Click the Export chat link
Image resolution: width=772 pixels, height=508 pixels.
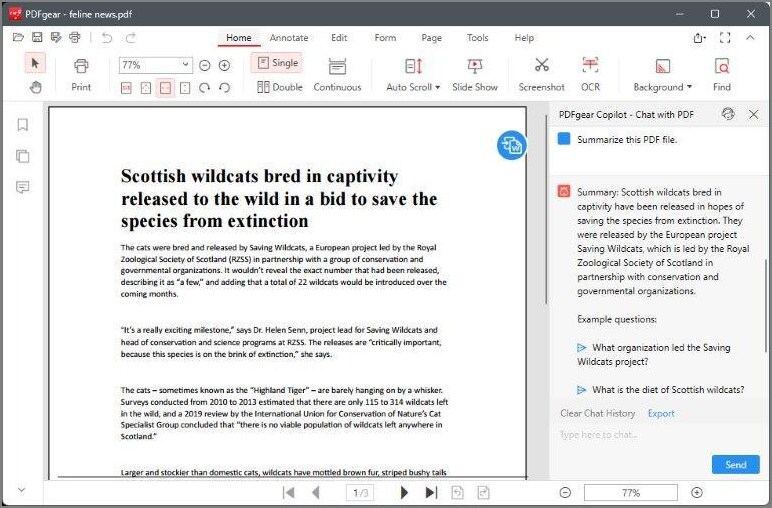661,413
